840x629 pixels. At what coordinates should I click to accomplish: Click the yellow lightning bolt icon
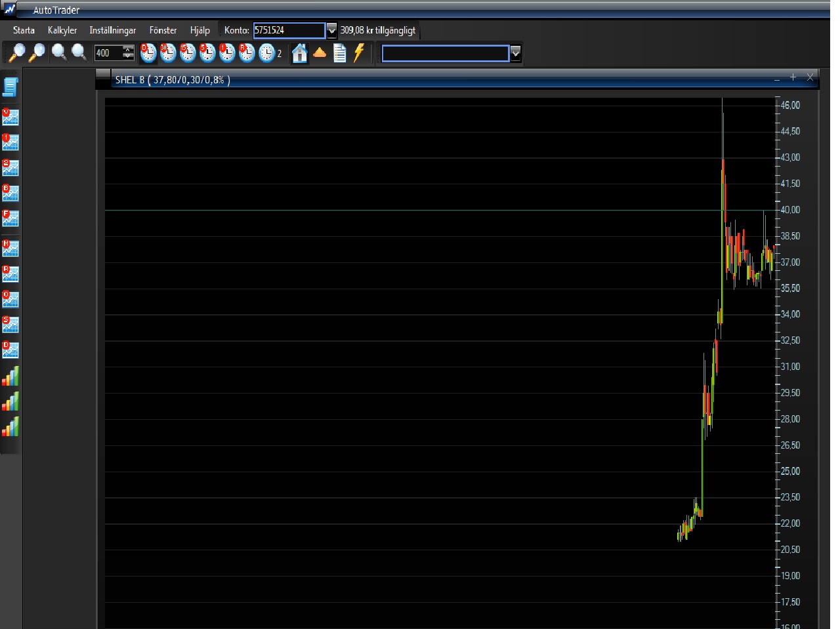[359, 53]
